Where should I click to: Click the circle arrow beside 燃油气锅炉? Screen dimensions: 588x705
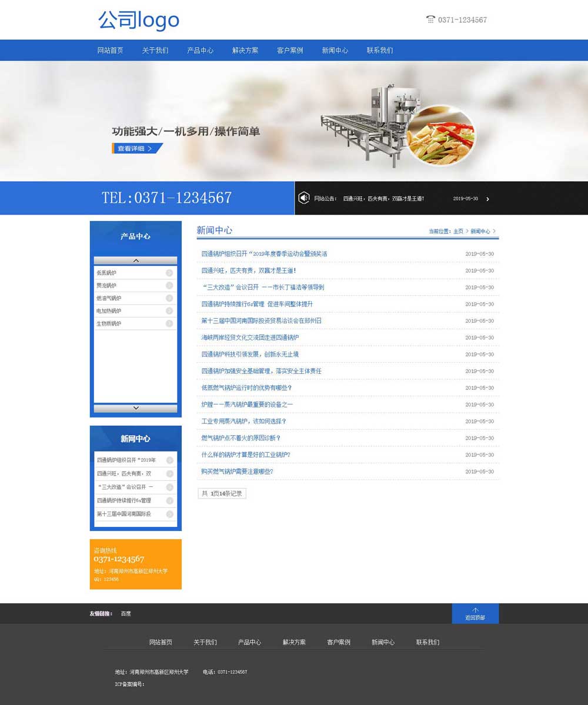(x=169, y=298)
